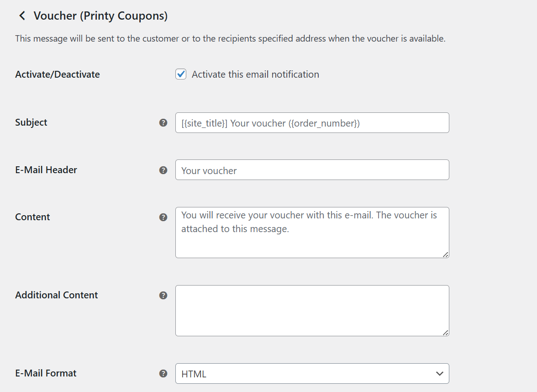Screen dimensions: 537x392
Task: Toggle the Activate this email notification checkbox
Action: point(181,74)
